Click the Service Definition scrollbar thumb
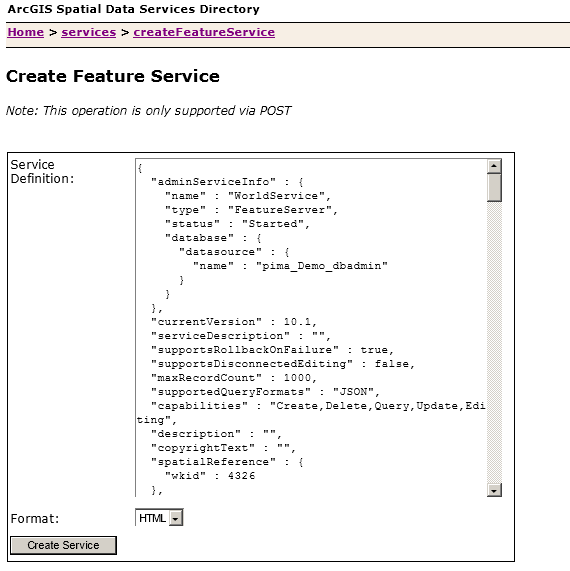570x571 pixels. [x=494, y=188]
